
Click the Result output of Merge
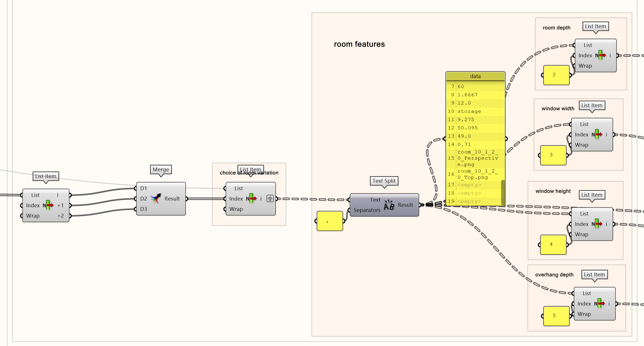172,199
